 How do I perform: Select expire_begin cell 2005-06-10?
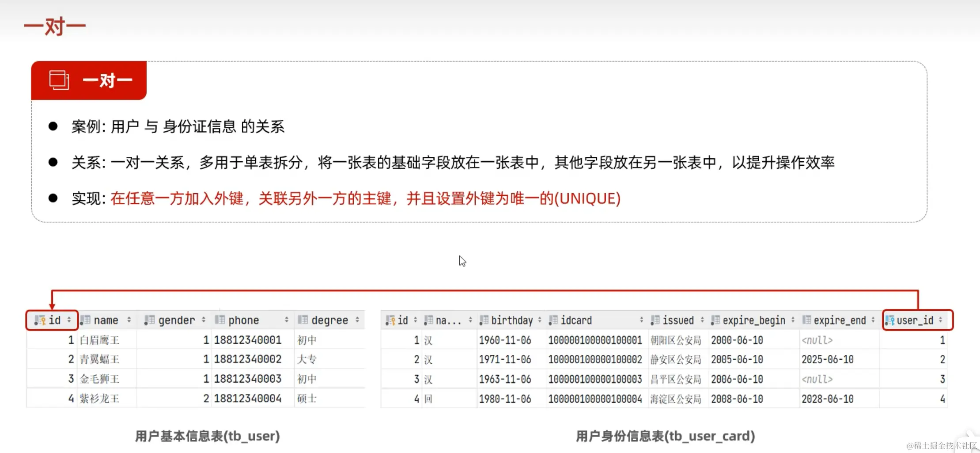tap(737, 359)
